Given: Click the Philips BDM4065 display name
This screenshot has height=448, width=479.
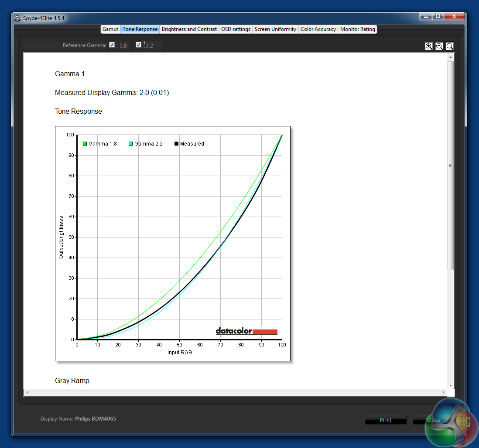Looking at the screenshot, I should pyautogui.click(x=95, y=419).
